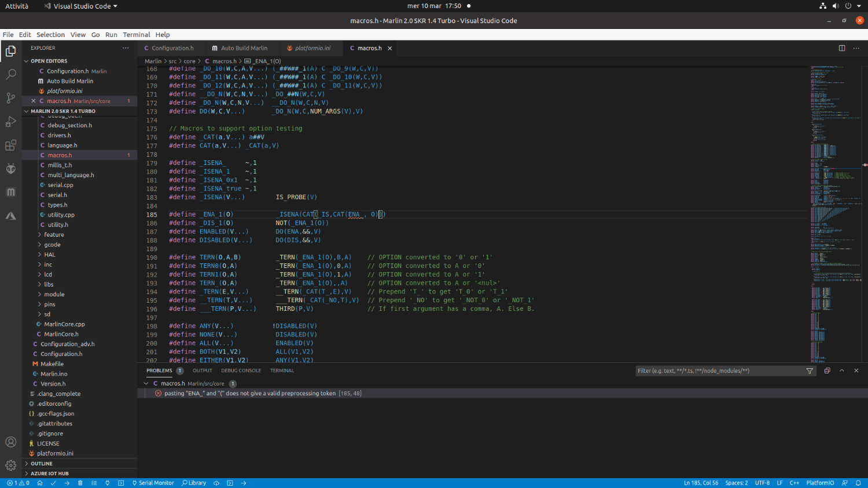This screenshot has width=868, height=488.
Task: Close macros.h in Open Editors list
Action: click(x=33, y=101)
